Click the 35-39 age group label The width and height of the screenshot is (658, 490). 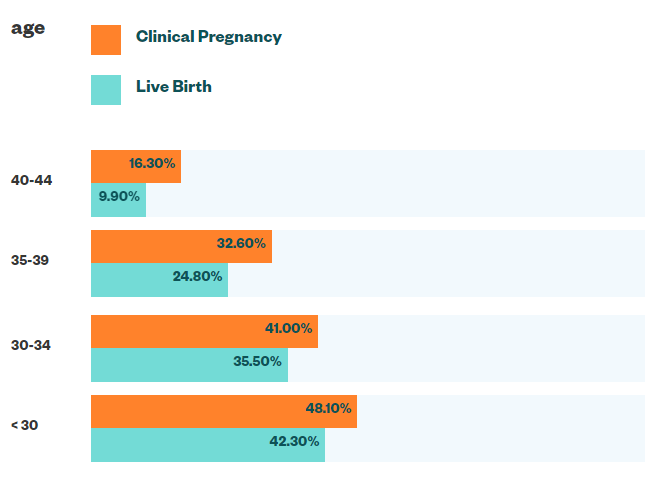pos(31,261)
